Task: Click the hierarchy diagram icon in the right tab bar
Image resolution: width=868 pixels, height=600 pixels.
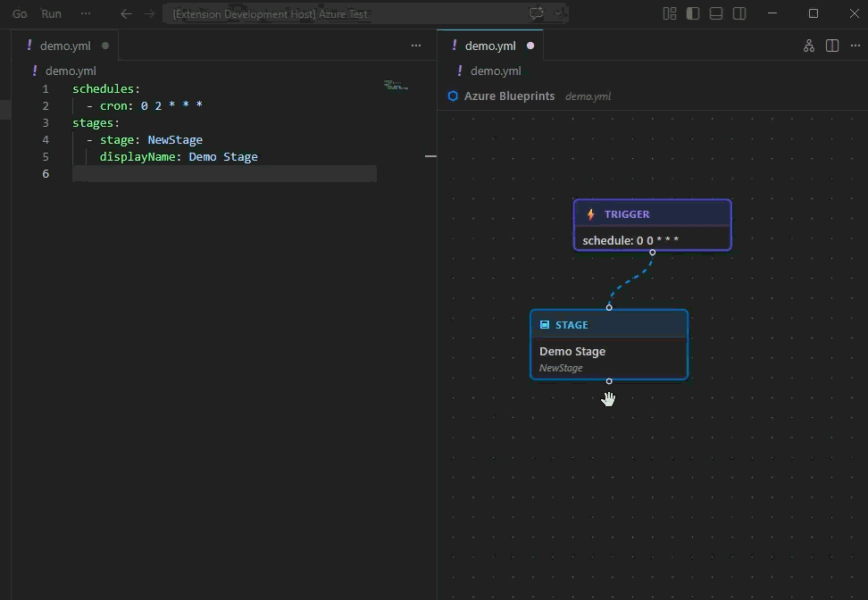Action: [809, 46]
